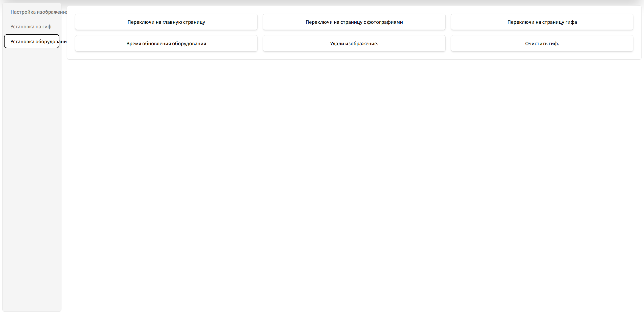Hit the bottom-middle delete image card

pos(354,43)
